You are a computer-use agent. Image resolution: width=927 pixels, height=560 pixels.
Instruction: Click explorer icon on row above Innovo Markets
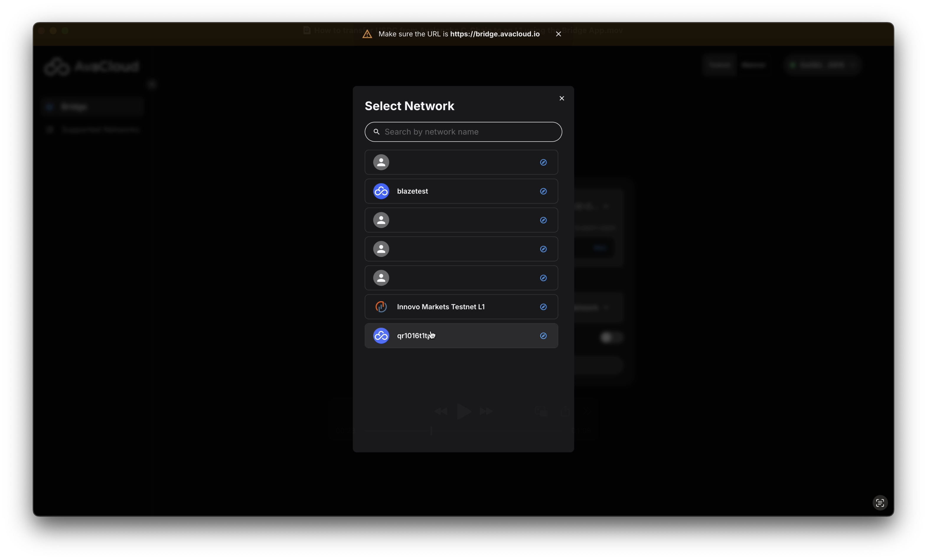[543, 278]
